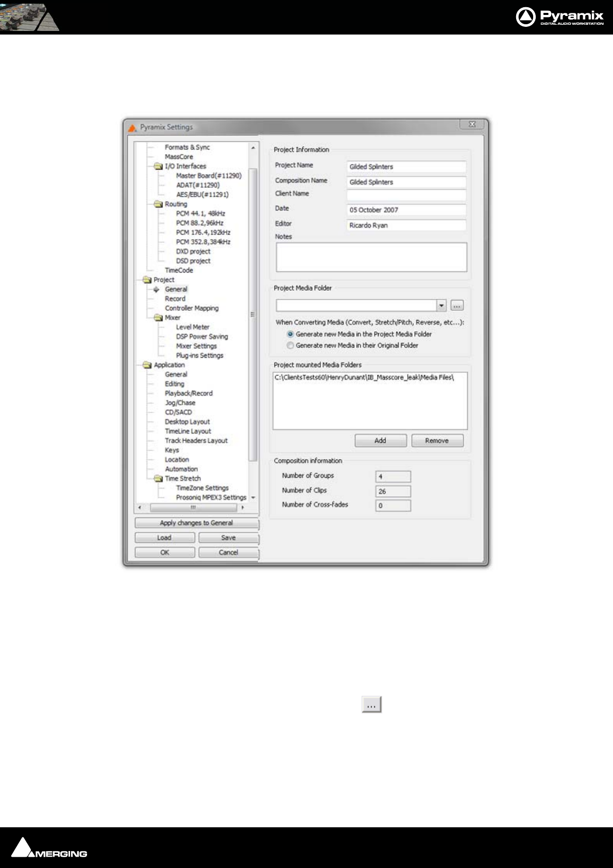Click the Save settings button
The width and height of the screenshot is (613, 868).
click(x=228, y=538)
